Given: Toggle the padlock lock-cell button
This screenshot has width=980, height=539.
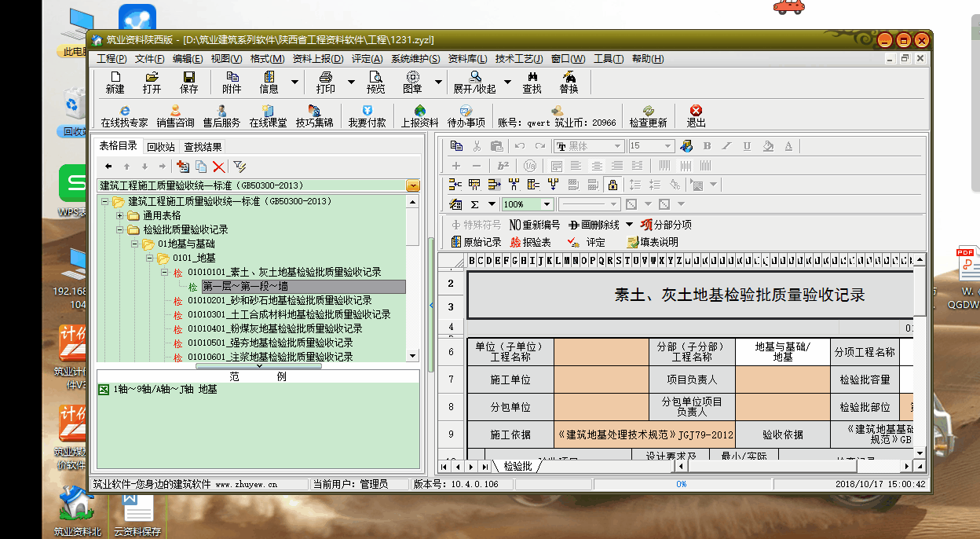Looking at the screenshot, I should (x=612, y=185).
